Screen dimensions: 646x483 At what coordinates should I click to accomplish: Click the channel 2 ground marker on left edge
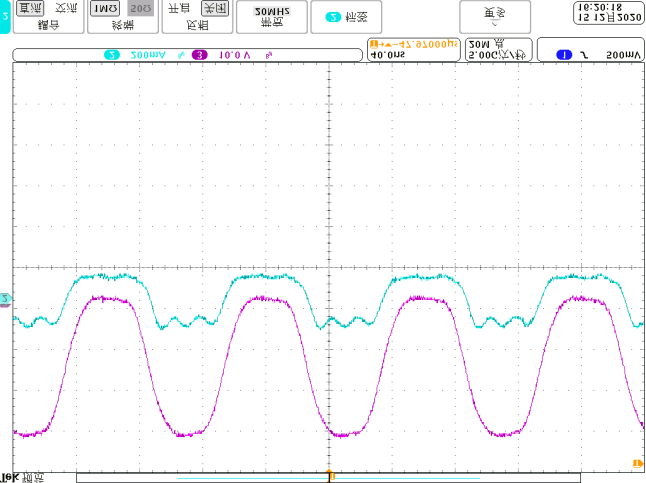[5, 299]
